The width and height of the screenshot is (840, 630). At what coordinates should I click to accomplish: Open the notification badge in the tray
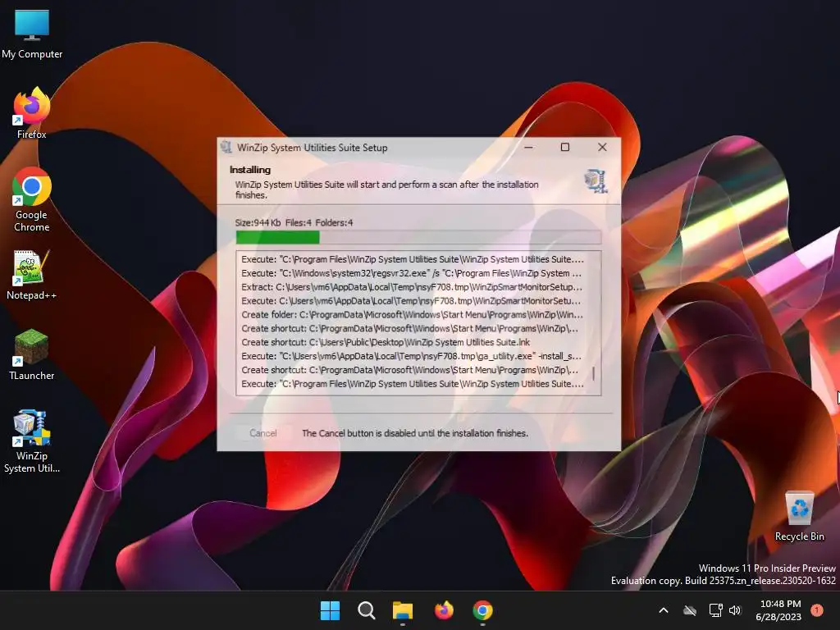tap(817, 609)
